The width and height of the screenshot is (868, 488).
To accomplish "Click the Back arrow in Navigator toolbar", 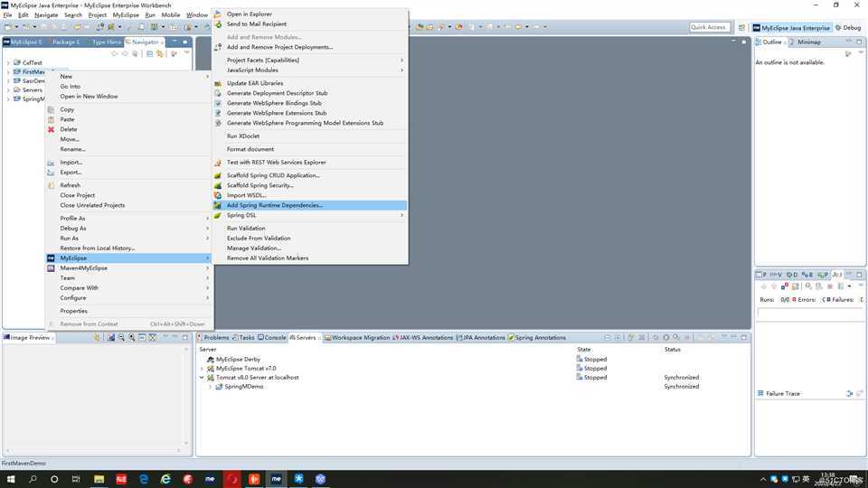I will pyautogui.click(x=115, y=53).
